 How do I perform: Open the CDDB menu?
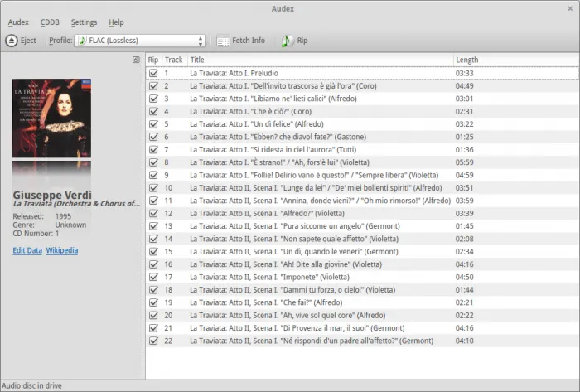50,22
